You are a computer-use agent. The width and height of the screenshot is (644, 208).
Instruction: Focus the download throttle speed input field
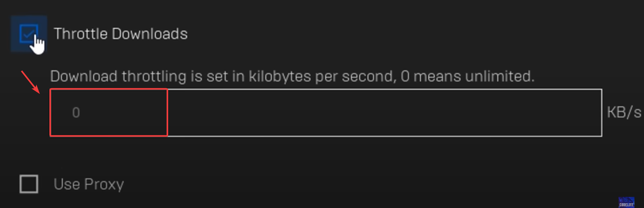325,113
